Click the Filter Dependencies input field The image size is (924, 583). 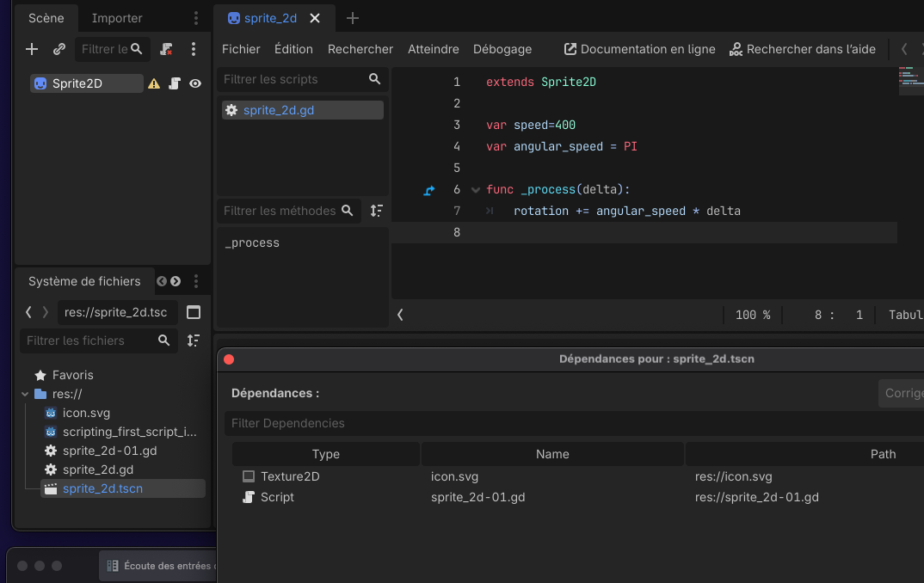click(x=574, y=423)
